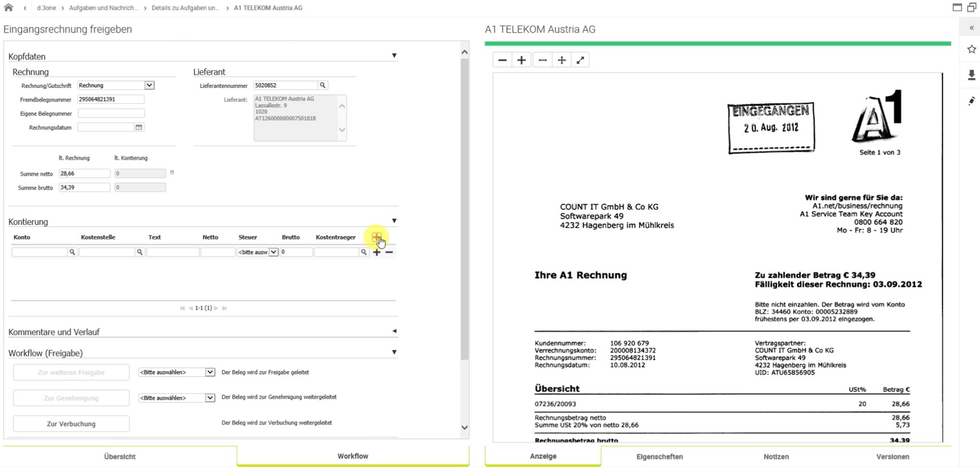Open the Steuer selection dropdown
This screenshot has width=980, height=467.
pyautogui.click(x=273, y=252)
